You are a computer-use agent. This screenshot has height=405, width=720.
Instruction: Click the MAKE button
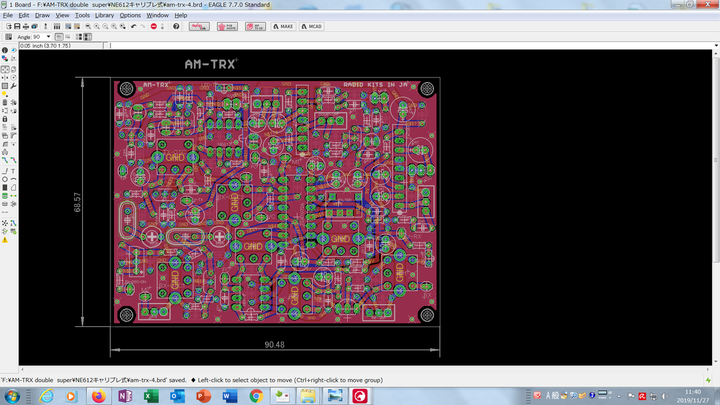click(283, 26)
